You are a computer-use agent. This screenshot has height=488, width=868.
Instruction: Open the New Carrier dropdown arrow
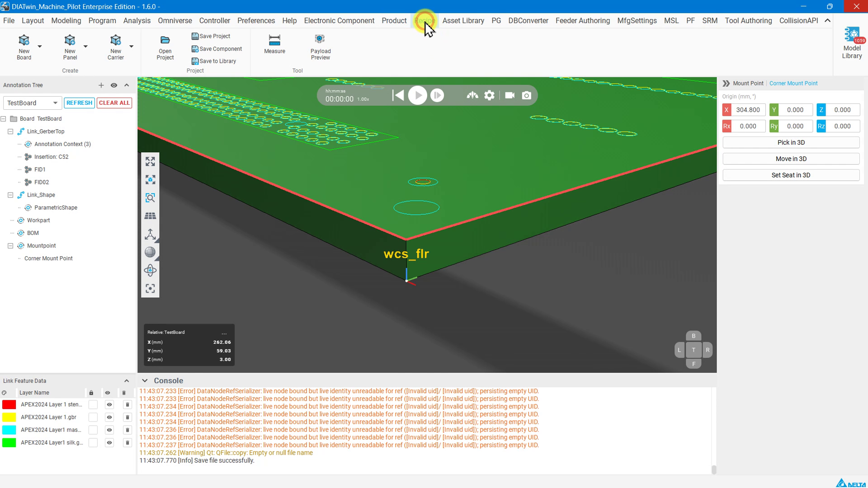tap(132, 47)
